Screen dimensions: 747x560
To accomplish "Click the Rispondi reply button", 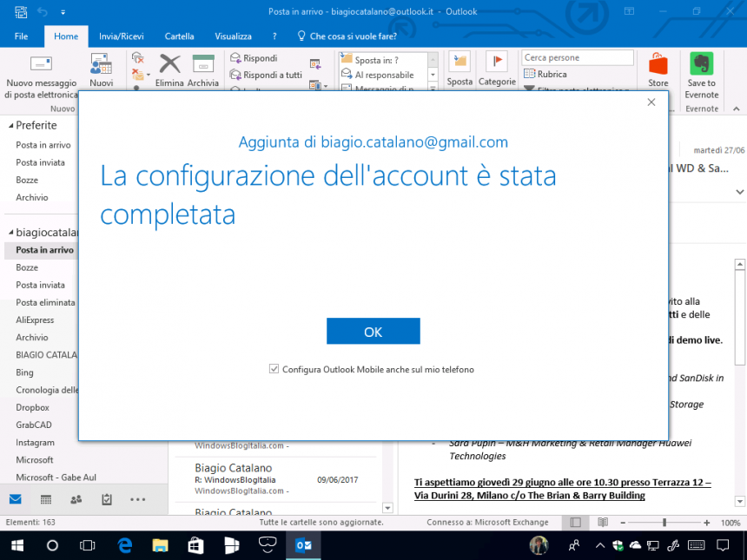I will (254, 58).
